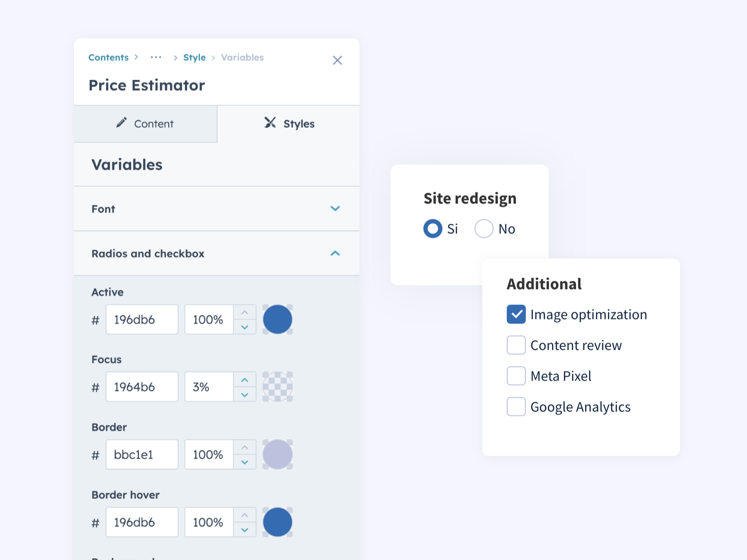Decrease Focus opacity with down stepper arrow

coord(244,394)
